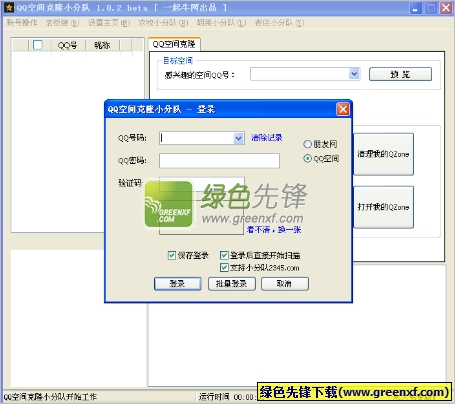Click the button next to target QQ dropdown
This screenshot has height=404, width=455.
(x=400, y=74)
